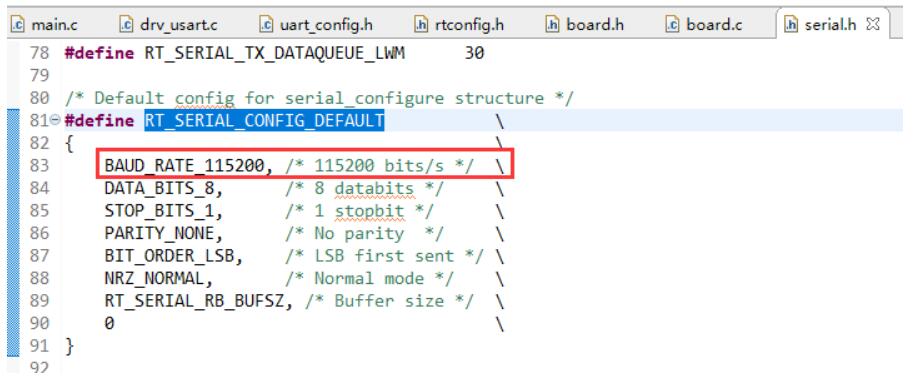Select the board.c tab
Viewport: 916px width, 380px height.
(705, 25)
